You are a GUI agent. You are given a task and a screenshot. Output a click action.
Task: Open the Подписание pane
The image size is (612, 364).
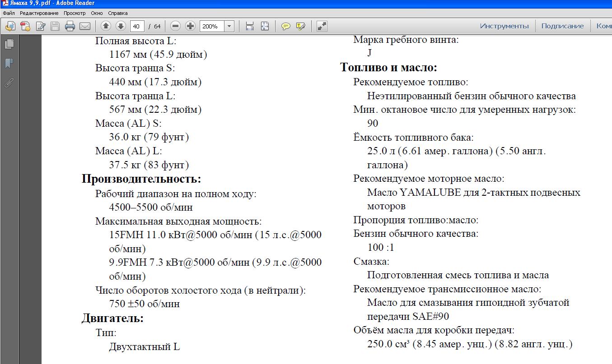pyautogui.click(x=562, y=26)
